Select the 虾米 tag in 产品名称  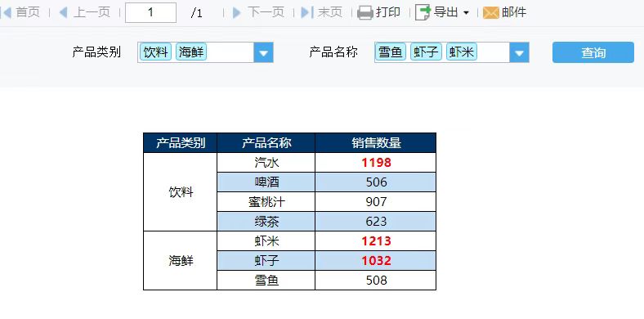[461, 52]
